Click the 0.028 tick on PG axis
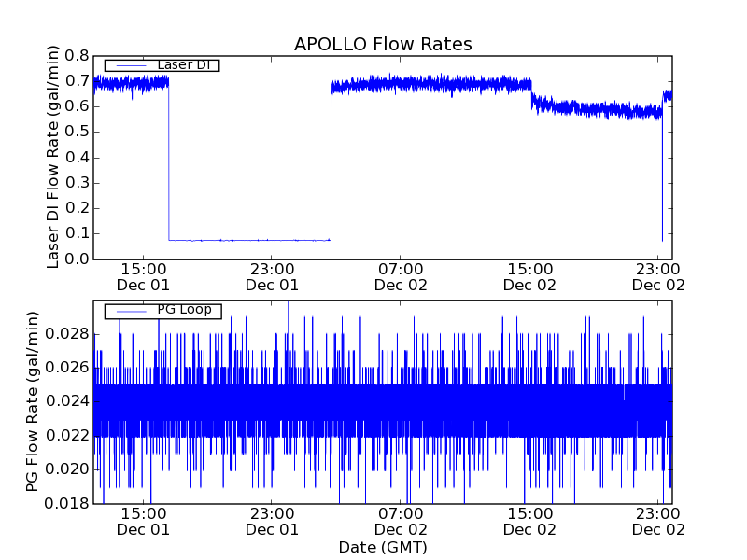 [x=67, y=334]
